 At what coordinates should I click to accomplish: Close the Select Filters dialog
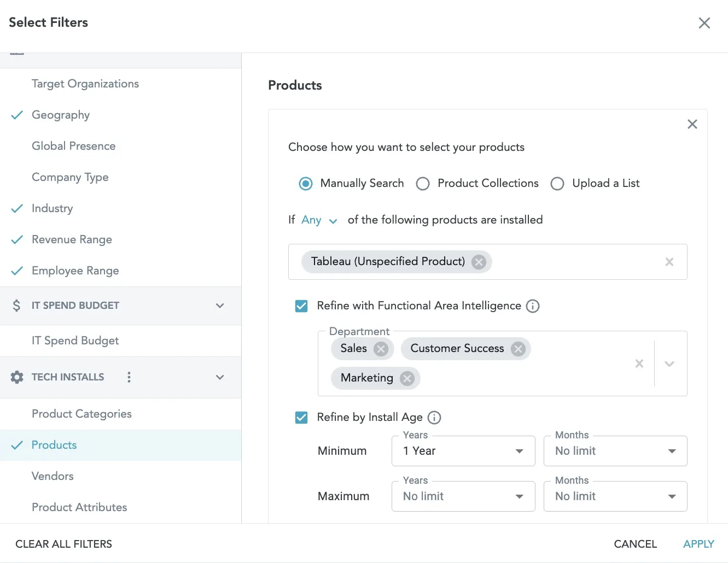704,22
